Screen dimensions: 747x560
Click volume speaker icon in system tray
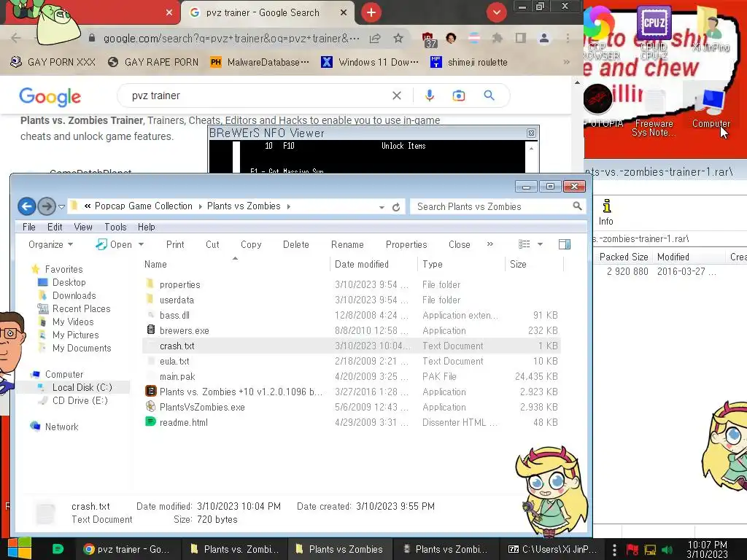coord(667,550)
